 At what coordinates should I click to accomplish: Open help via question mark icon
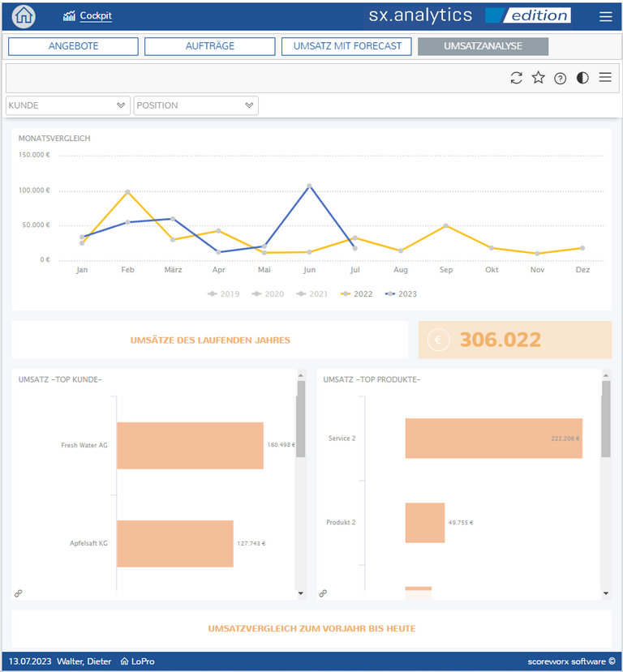click(560, 79)
